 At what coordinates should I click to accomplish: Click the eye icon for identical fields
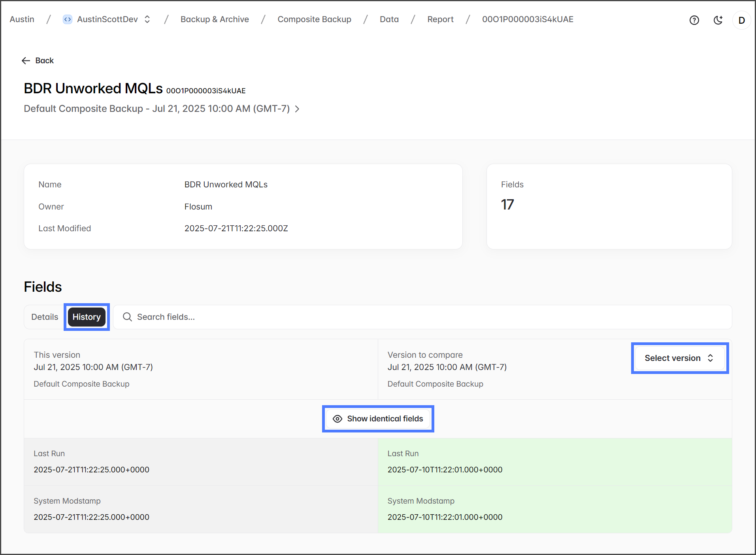[x=337, y=419]
